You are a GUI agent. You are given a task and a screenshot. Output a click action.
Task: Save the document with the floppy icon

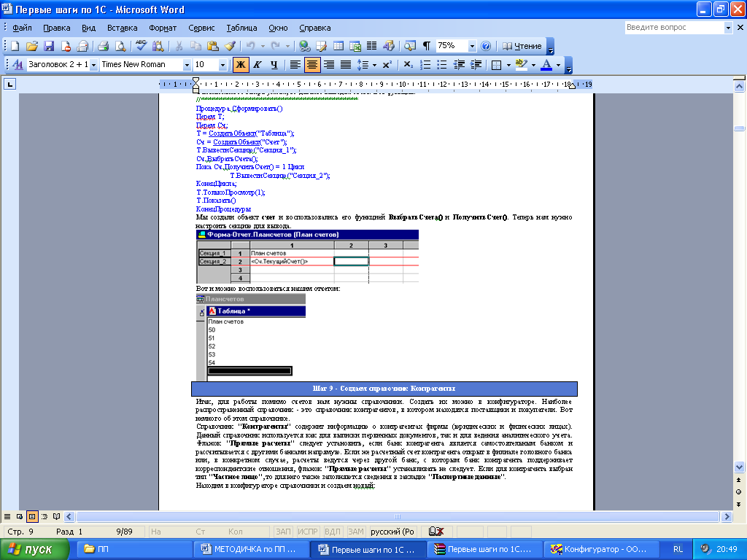coord(49,46)
